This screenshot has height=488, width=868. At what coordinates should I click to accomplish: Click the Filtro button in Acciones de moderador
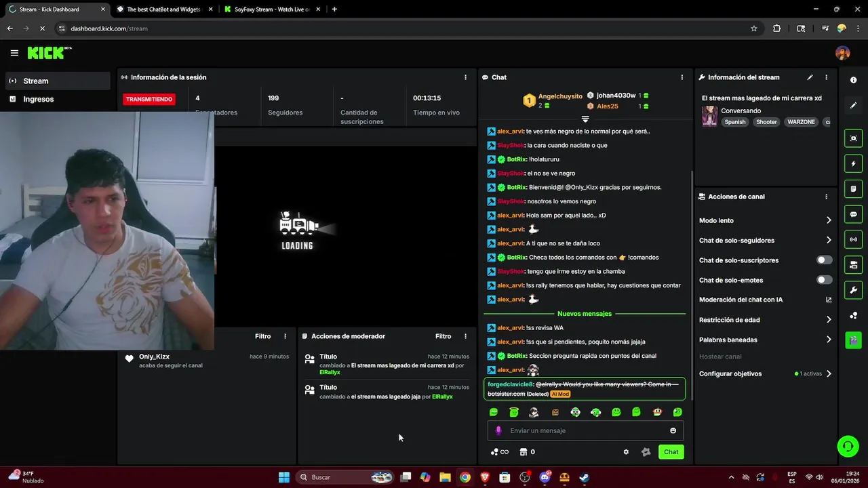(x=443, y=336)
